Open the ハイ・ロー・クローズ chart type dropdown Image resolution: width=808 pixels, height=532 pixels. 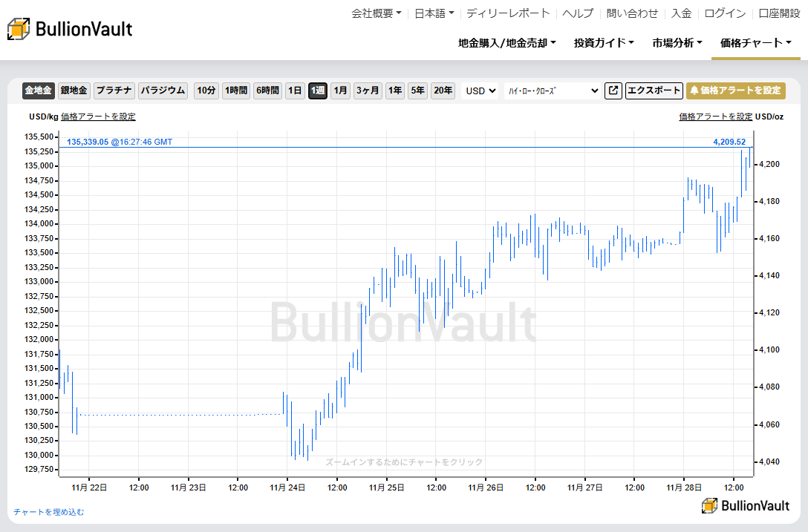click(553, 91)
